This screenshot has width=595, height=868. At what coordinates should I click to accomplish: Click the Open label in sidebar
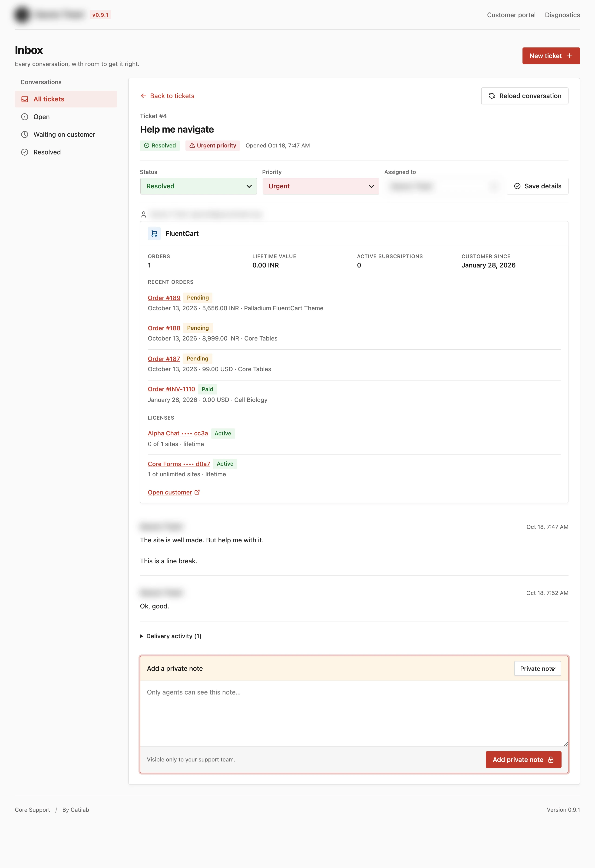[41, 117]
